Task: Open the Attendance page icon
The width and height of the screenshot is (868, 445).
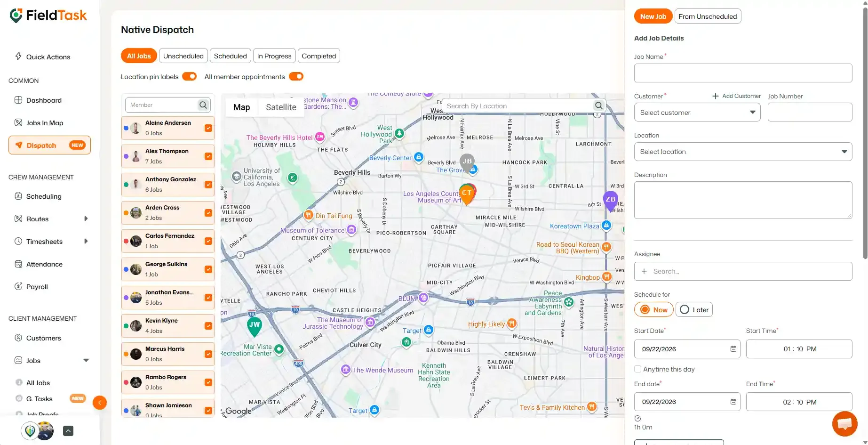Action: (18, 264)
